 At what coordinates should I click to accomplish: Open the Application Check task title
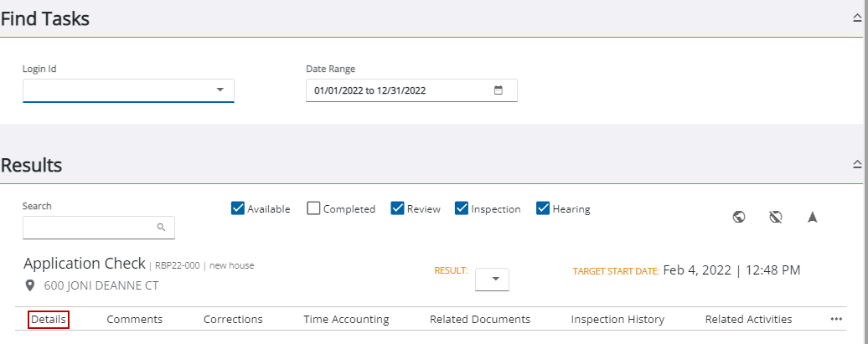pos(85,264)
